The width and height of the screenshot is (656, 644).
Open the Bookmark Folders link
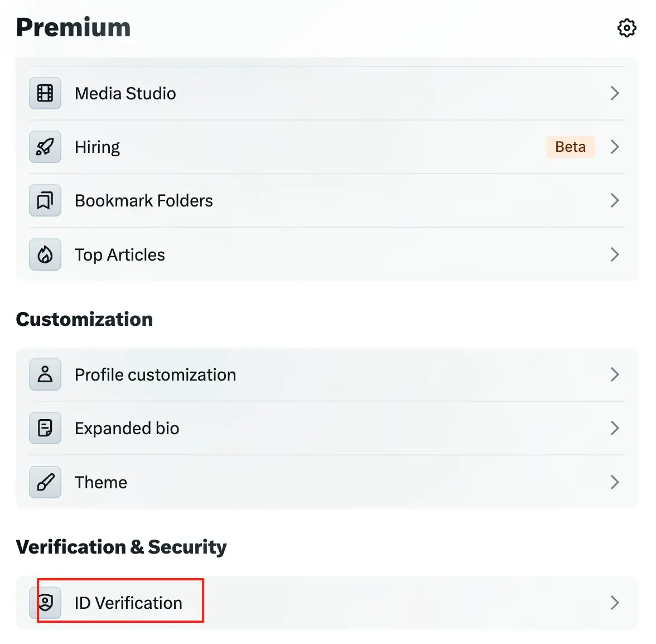(x=143, y=200)
